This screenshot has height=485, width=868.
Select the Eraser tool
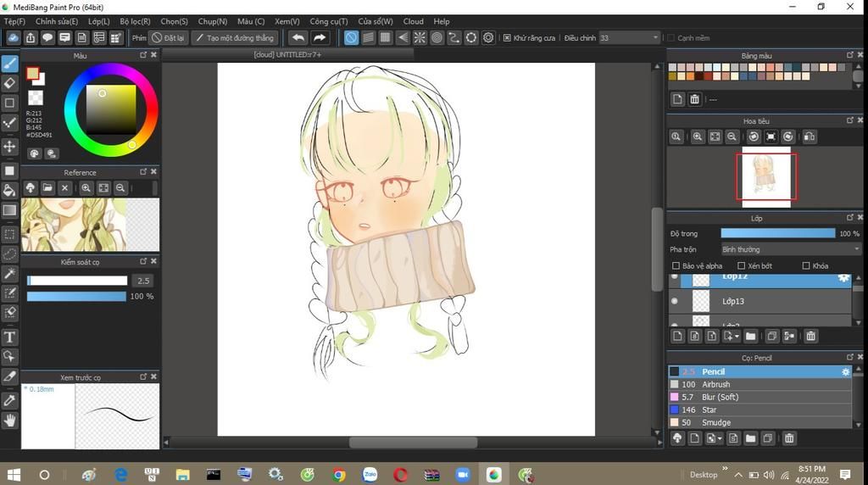point(9,84)
